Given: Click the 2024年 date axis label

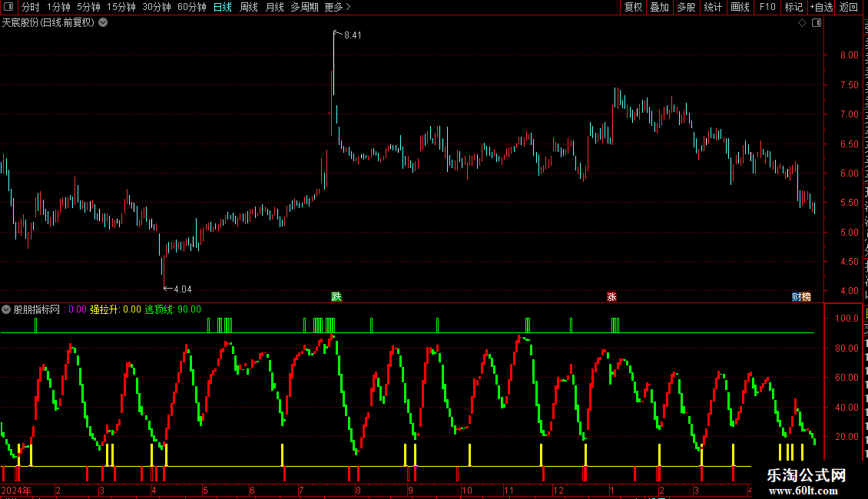Looking at the screenshot, I should [16, 490].
